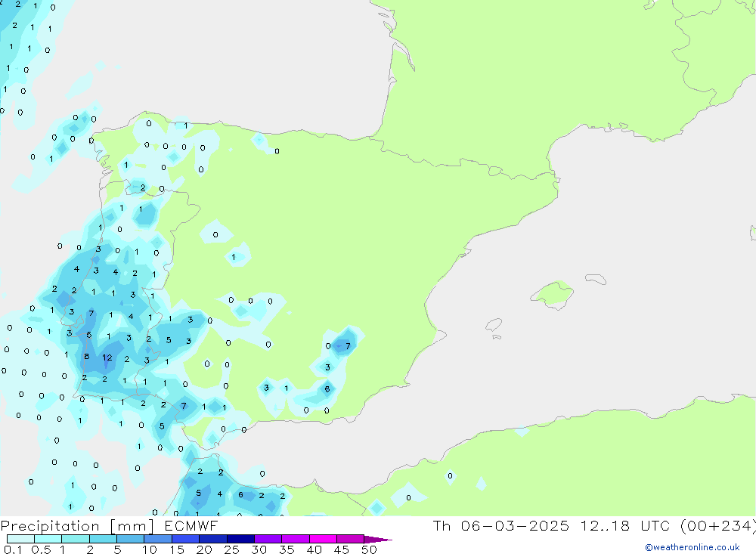Pick the legend swatch between 15 and 20
The height and width of the screenshot is (554, 756).
pyautogui.click(x=186, y=539)
